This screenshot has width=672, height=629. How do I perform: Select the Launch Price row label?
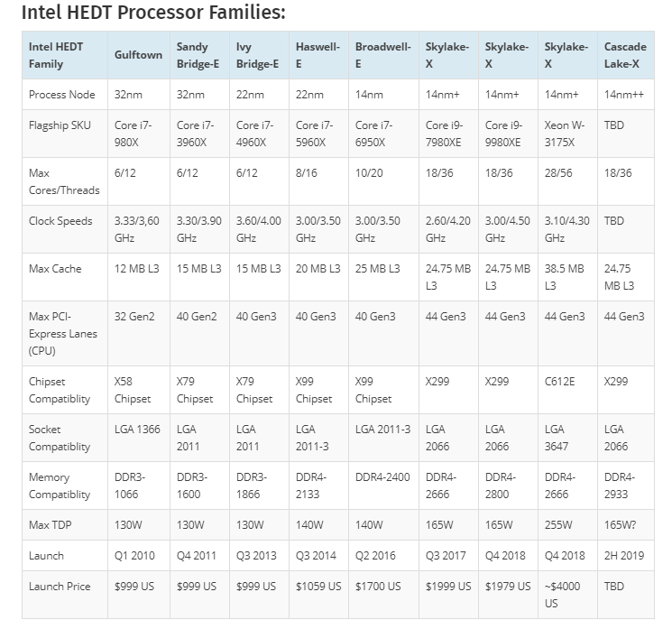pos(60,587)
